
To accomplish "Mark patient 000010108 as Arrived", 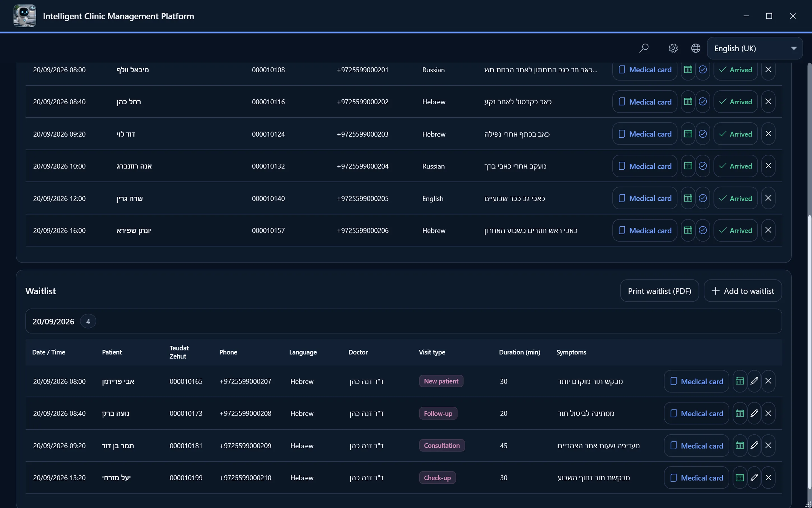I will (x=736, y=69).
